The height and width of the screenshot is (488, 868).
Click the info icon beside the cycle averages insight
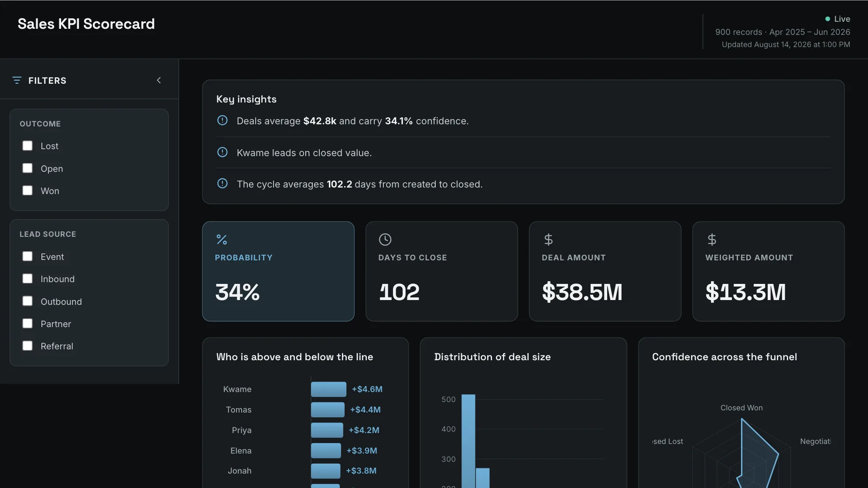click(222, 184)
